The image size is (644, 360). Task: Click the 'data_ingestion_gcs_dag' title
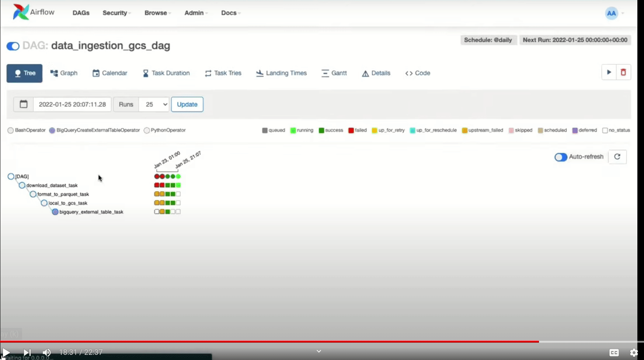click(111, 46)
